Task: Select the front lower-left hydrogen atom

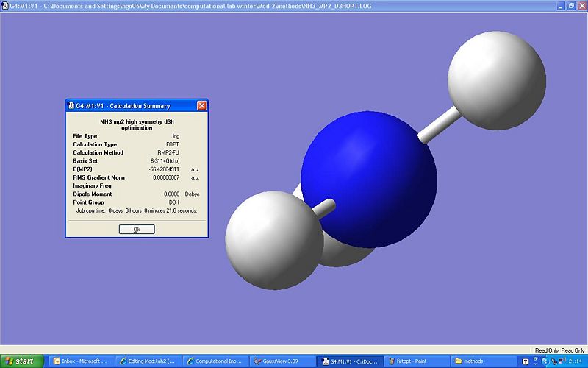Action: coord(274,240)
